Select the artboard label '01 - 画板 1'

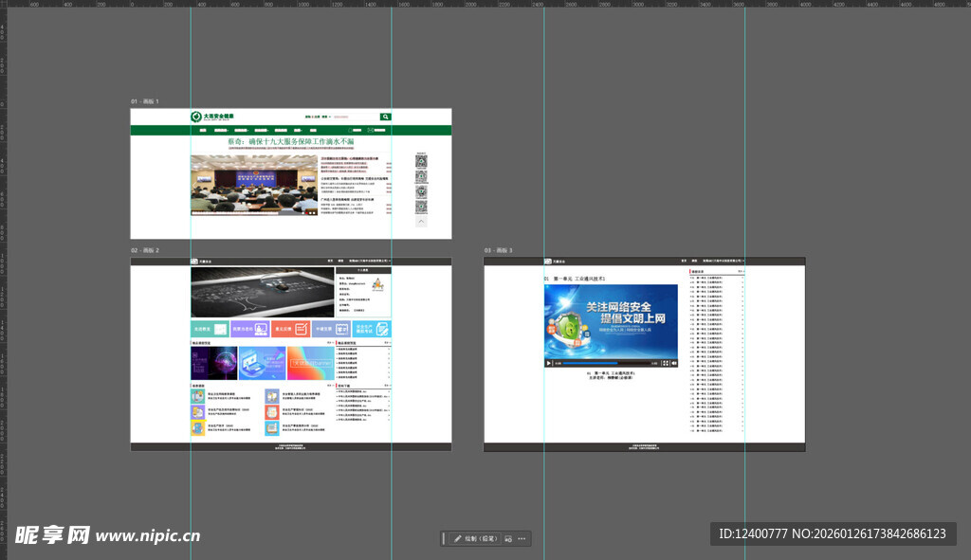coord(145,101)
